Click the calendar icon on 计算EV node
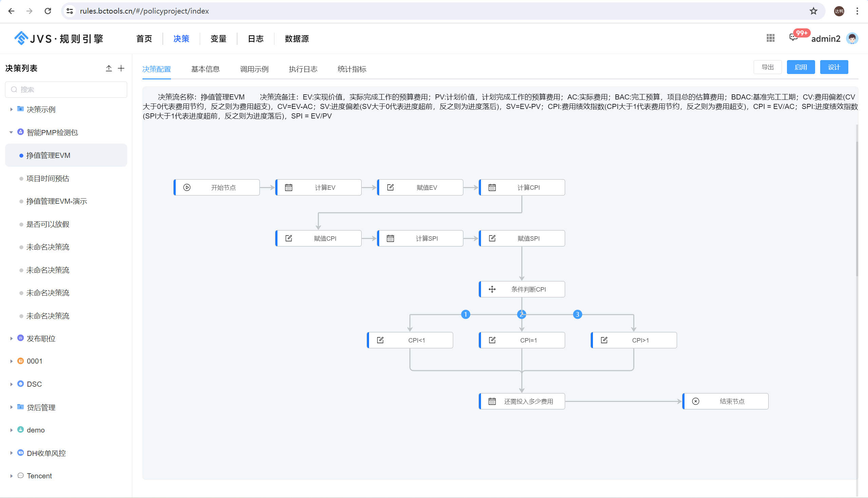The image size is (868, 498). pyautogui.click(x=289, y=187)
